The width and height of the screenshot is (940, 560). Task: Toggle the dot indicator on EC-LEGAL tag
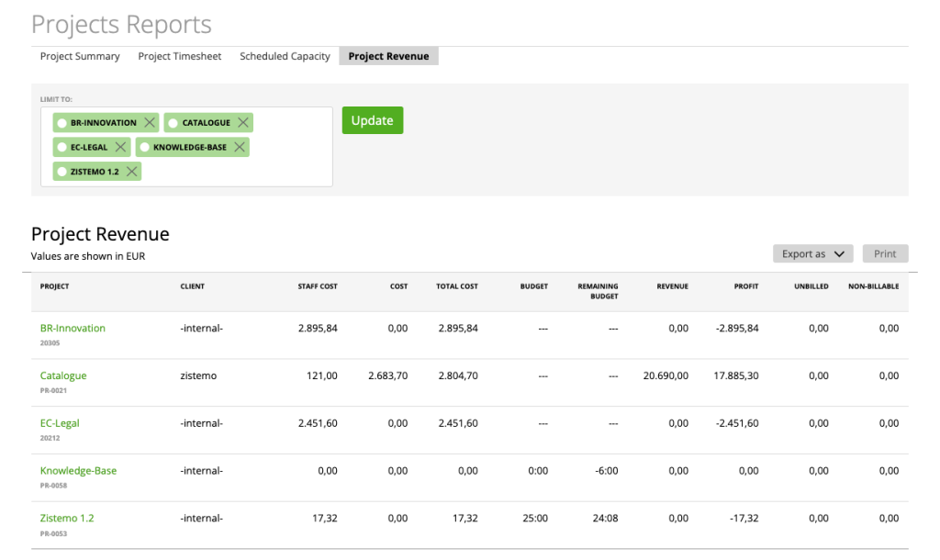[x=61, y=146]
